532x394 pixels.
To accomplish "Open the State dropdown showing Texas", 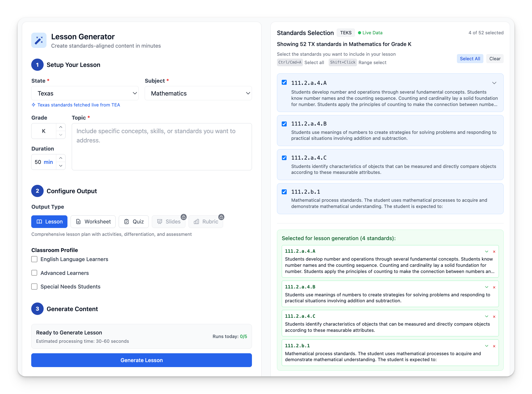I will pos(85,93).
